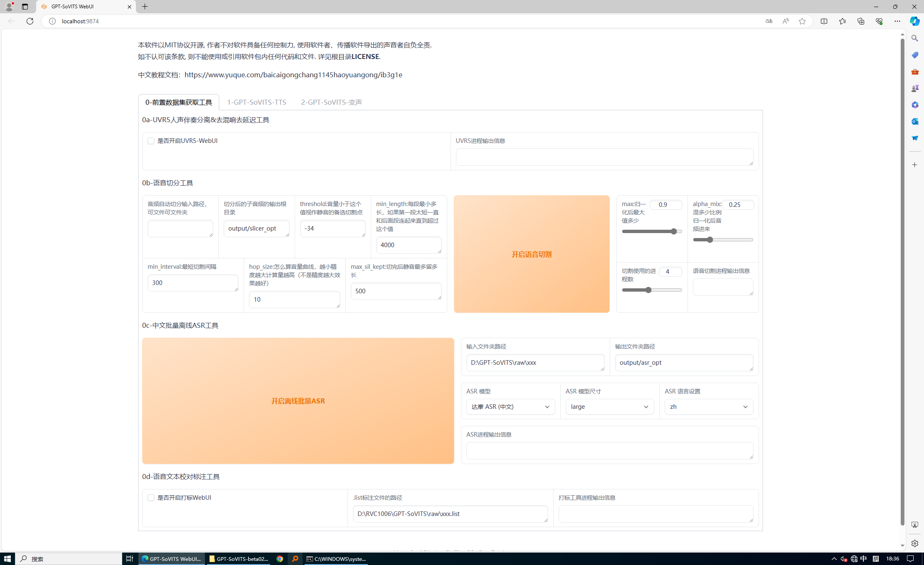Viewport: 924px width, 565px height.
Task: Toggle the 是否开启打标WebUI checkbox
Action: (x=151, y=498)
